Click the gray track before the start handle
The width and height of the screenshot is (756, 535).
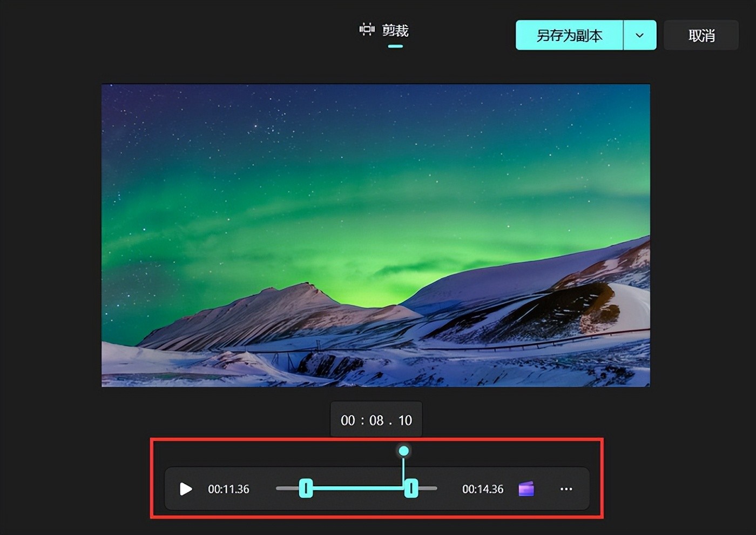287,489
